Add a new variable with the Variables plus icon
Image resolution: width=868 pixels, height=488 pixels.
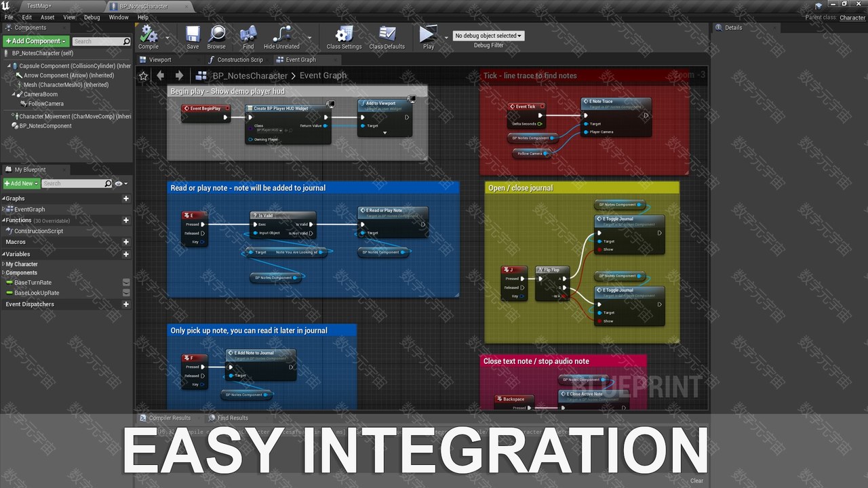point(125,254)
